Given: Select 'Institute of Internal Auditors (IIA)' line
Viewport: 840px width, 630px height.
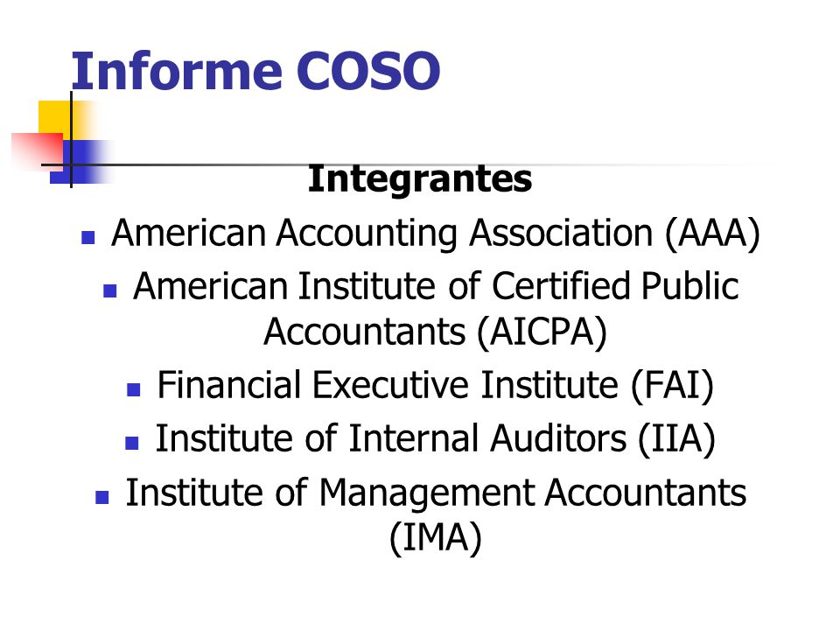Looking at the screenshot, I should pos(435,439).
